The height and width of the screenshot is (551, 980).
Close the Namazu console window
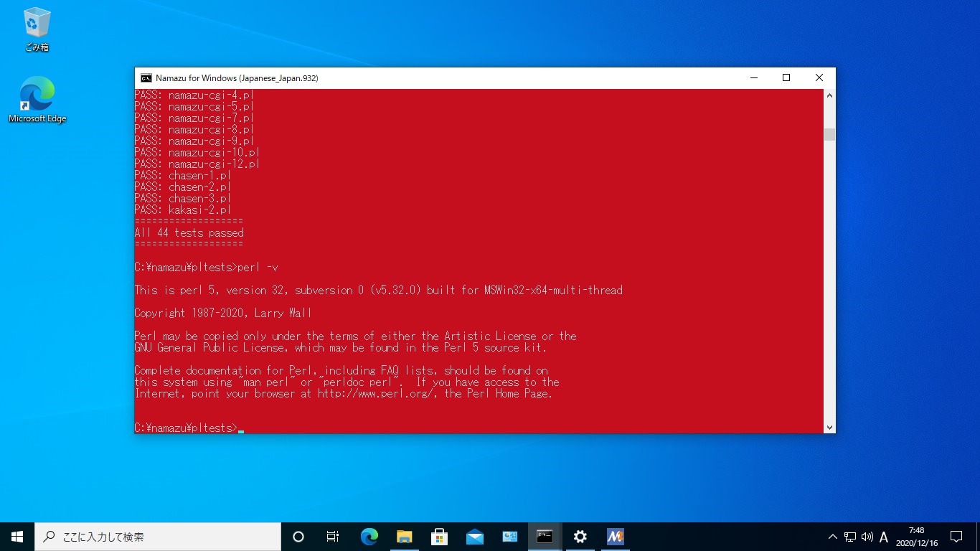click(819, 78)
